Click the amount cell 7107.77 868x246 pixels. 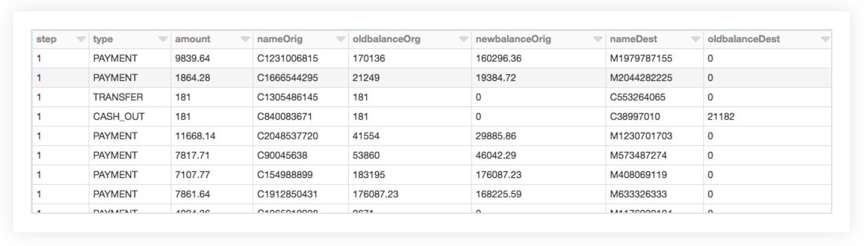tap(193, 175)
